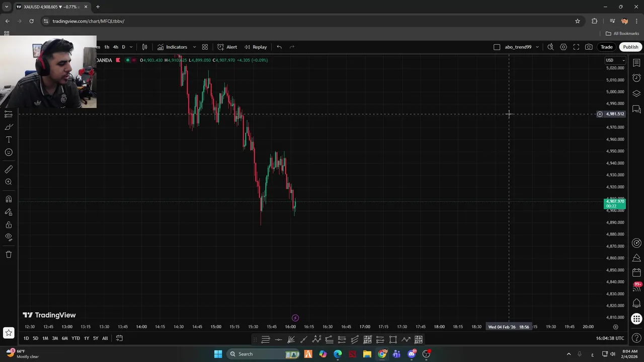644x362 pixels.
Task: Select the ABCD pattern tool
Action: (316, 340)
